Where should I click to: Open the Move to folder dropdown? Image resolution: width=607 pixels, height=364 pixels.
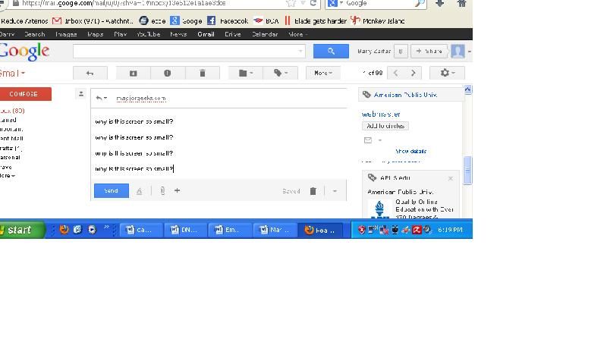245,73
